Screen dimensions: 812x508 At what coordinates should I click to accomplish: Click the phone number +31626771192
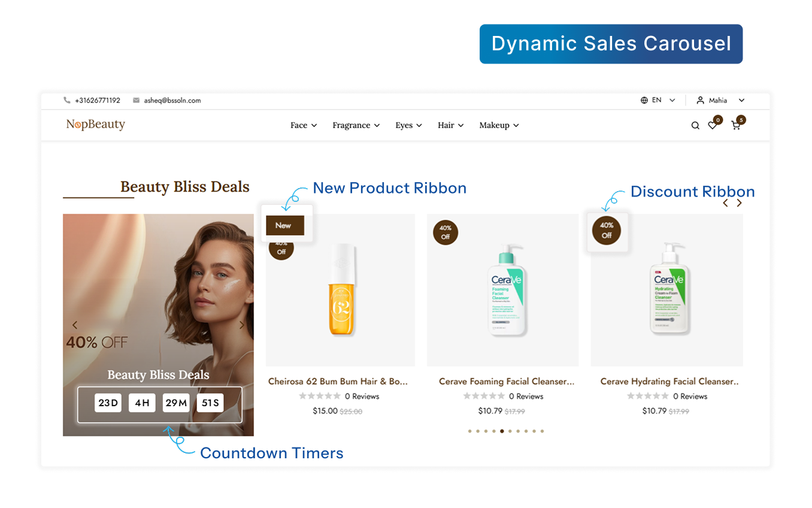98,101
